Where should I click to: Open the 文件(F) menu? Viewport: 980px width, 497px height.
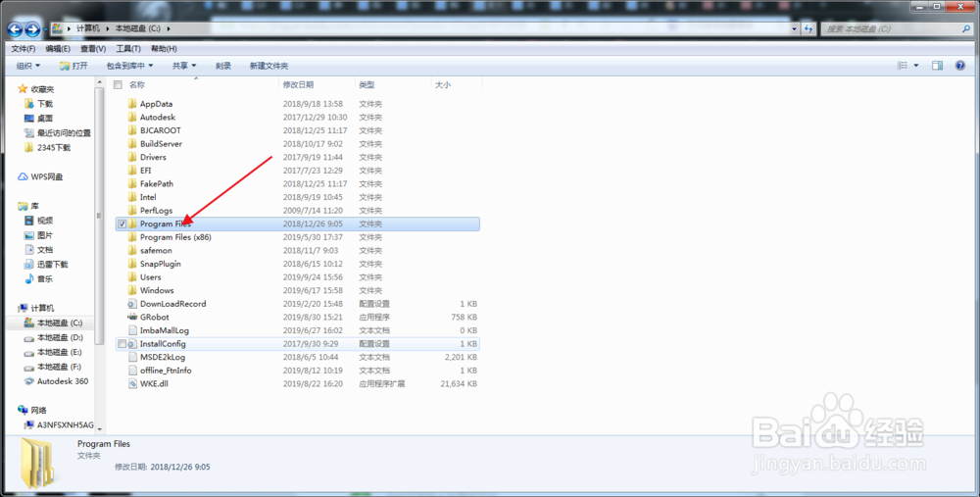(x=24, y=49)
